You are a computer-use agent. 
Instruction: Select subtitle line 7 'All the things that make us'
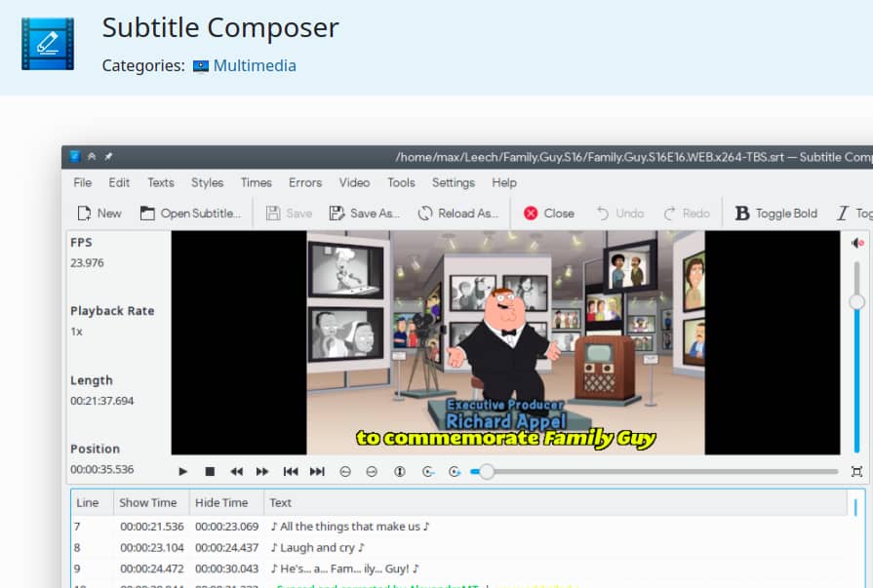click(459, 527)
